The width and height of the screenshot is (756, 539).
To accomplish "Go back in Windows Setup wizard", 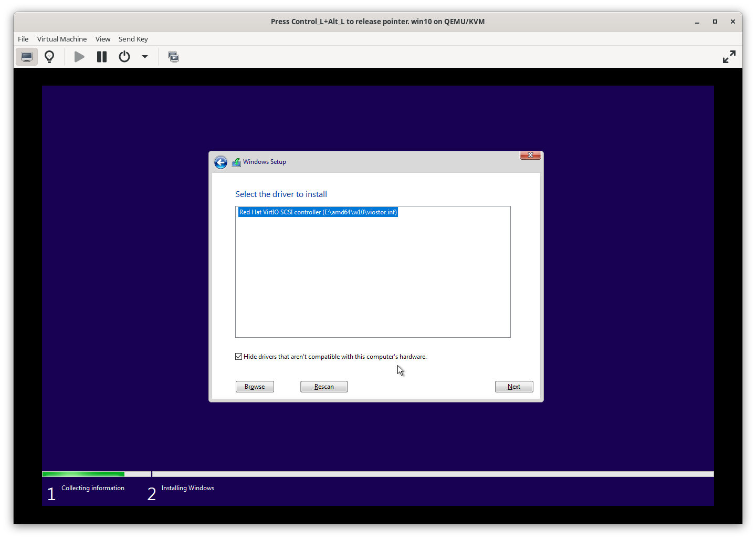I will (221, 162).
